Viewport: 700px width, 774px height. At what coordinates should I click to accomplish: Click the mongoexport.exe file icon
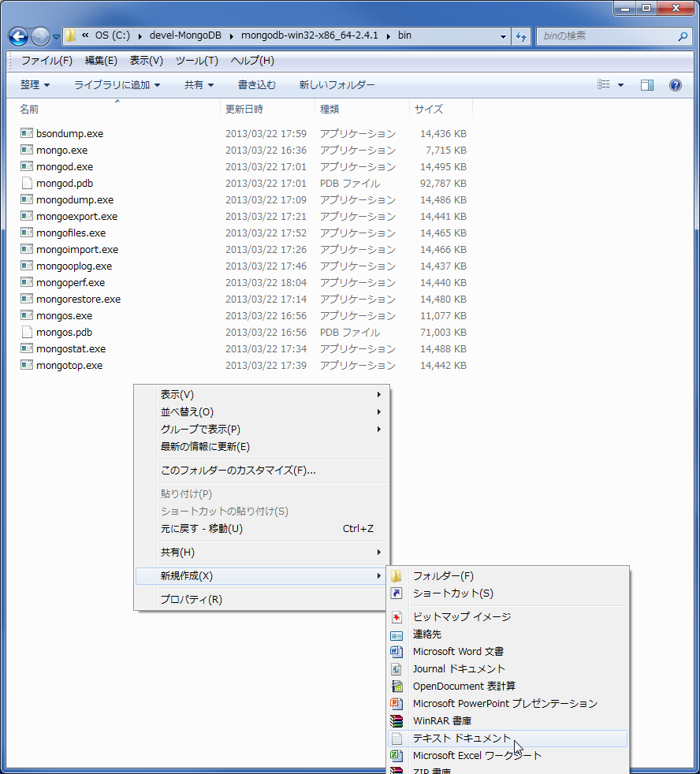tap(27, 216)
